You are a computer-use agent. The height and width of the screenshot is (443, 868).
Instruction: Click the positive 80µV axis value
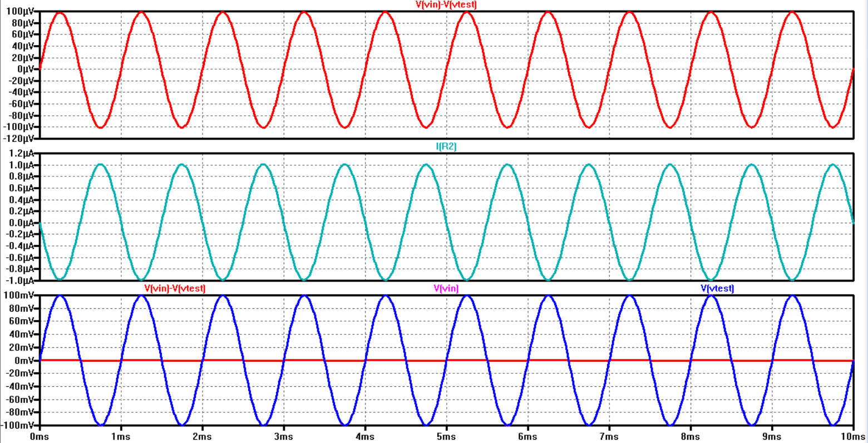pos(23,23)
